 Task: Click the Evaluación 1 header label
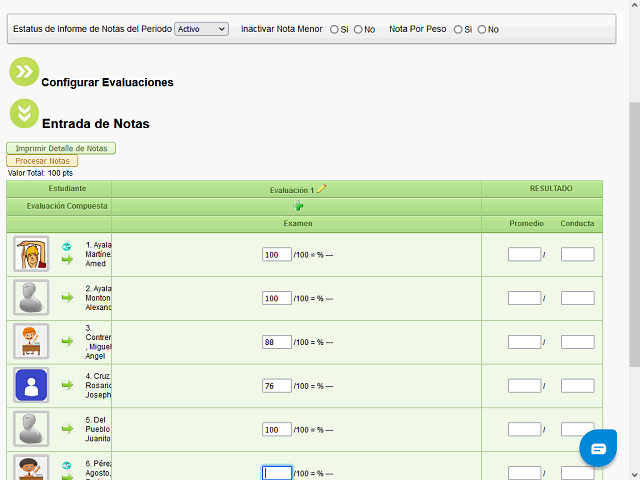292,190
